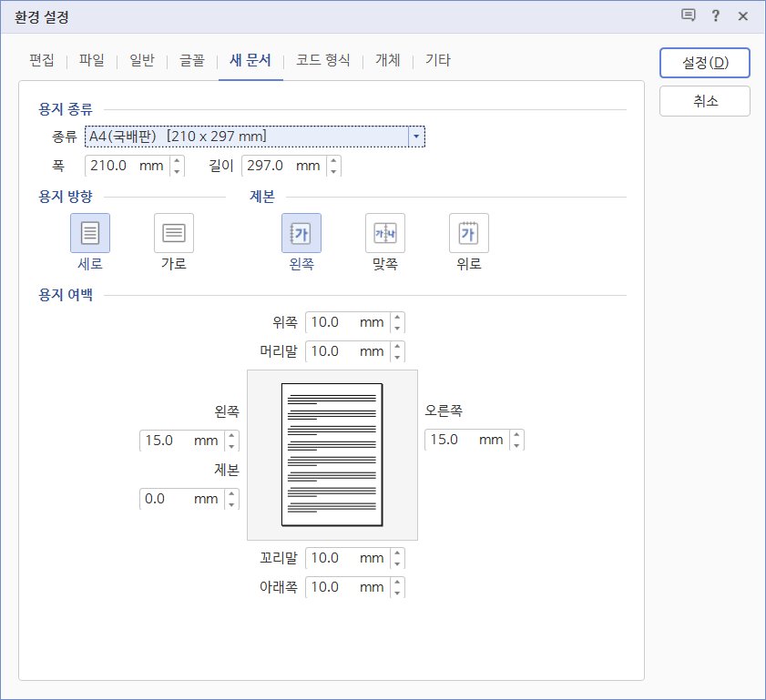Increase the 아래쪽 bottom margin
The height and width of the screenshot is (700, 766).
point(398,582)
